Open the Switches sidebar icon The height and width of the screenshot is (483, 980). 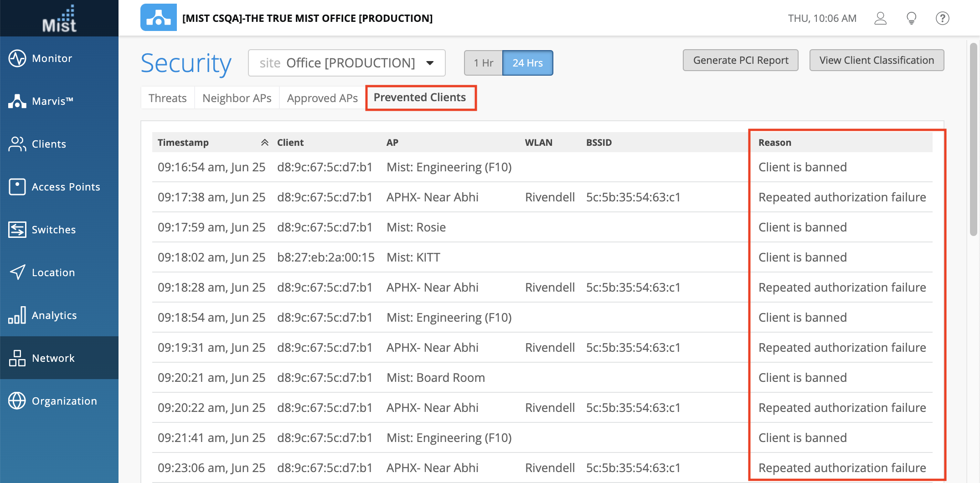coord(17,230)
